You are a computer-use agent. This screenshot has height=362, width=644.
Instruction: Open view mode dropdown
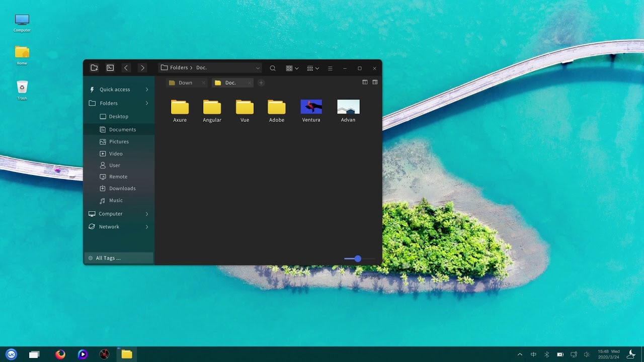pyautogui.click(x=292, y=68)
